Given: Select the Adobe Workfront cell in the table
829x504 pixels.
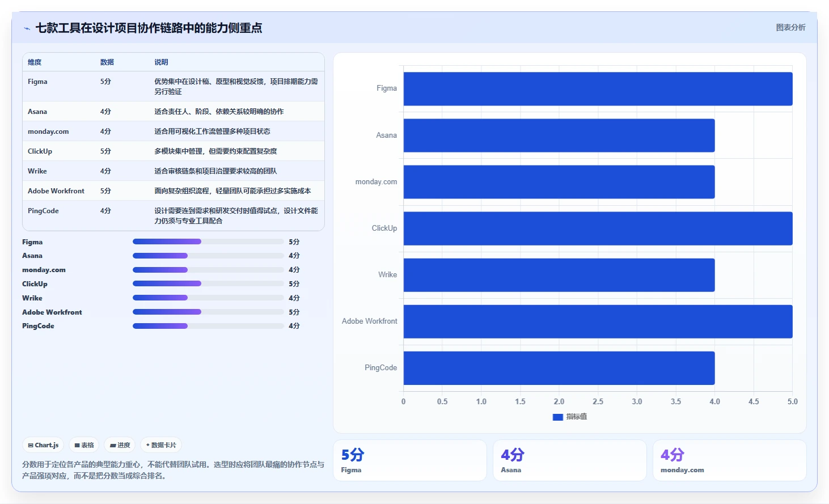Looking at the screenshot, I should pyautogui.click(x=56, y=191).
